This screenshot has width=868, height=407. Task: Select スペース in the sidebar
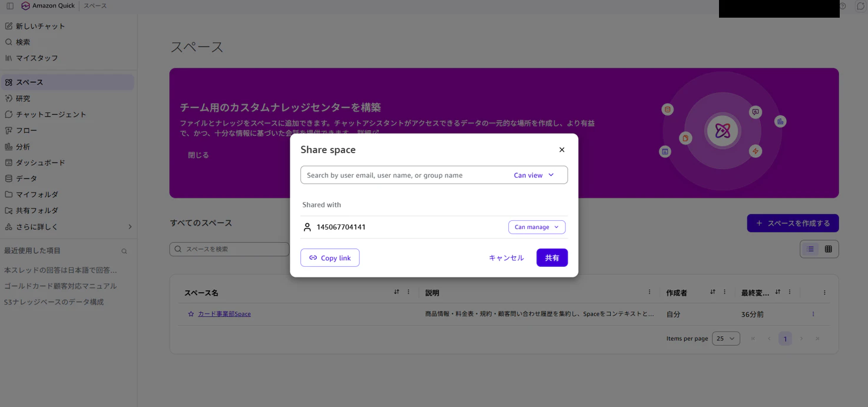[68, 82]
